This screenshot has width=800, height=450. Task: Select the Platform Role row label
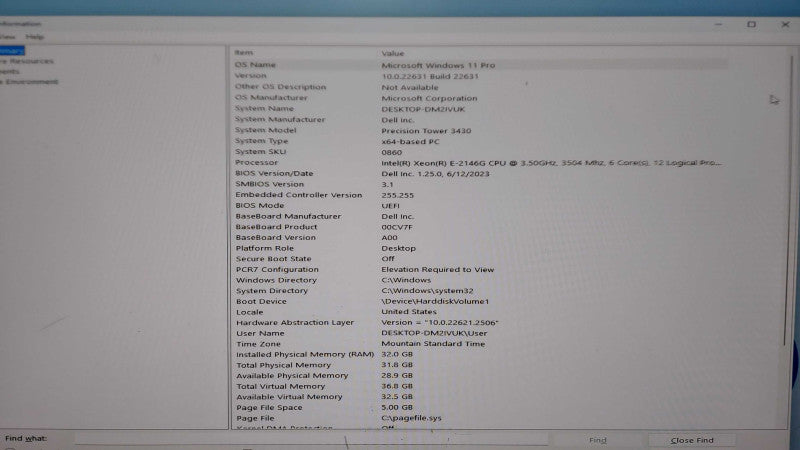click(x=264, y=248)
